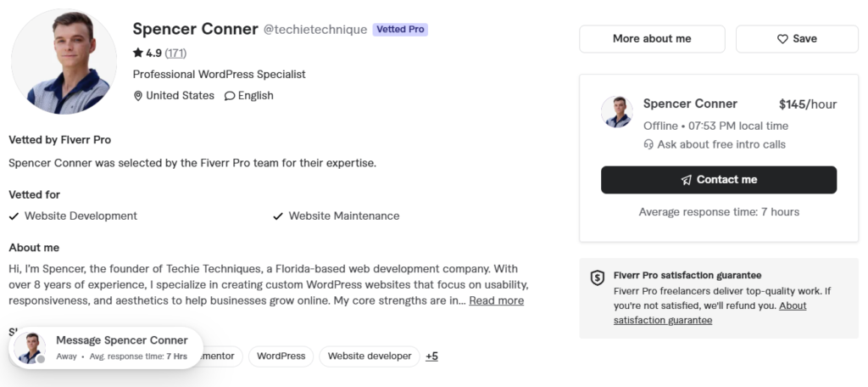The height and width of the screenshot is (387, 868).
Task: Select the Website developer skill tag
Action: pyautogui.click(x=370, y=356)
